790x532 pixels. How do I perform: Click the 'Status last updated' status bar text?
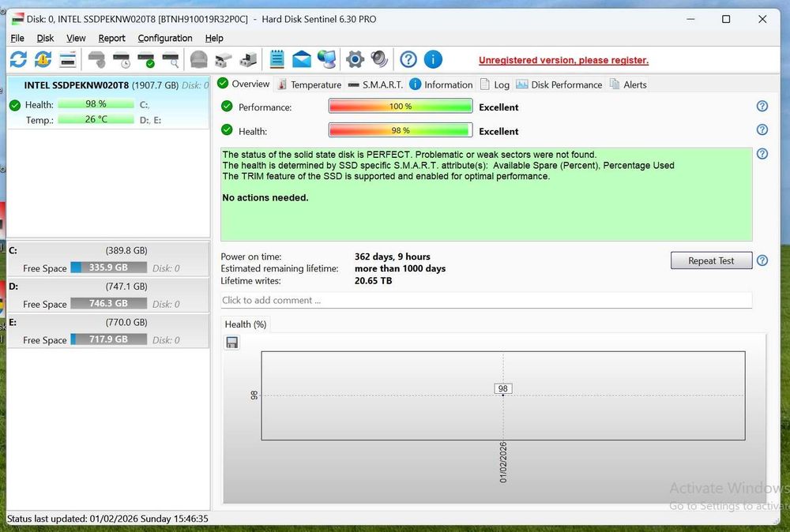coord(107,519)
